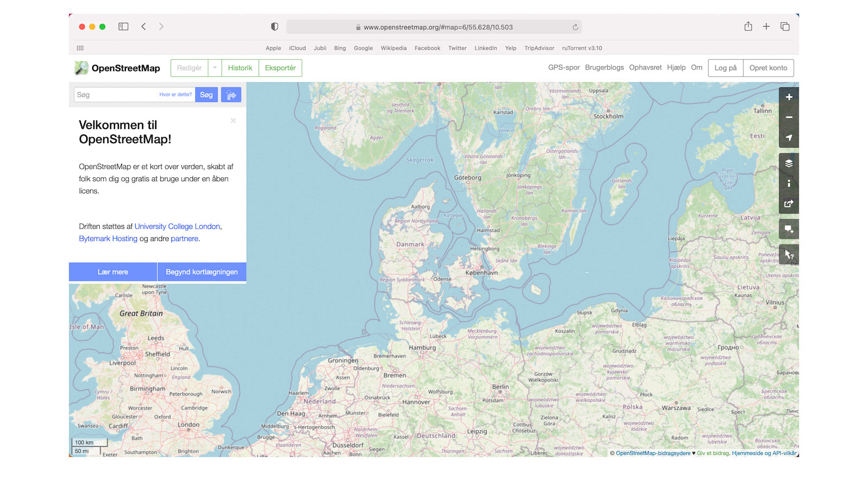The width and height of the screenshot is (868, 488).
Task: Click inside the Søg search field
Action: click(x=114, y=94)
